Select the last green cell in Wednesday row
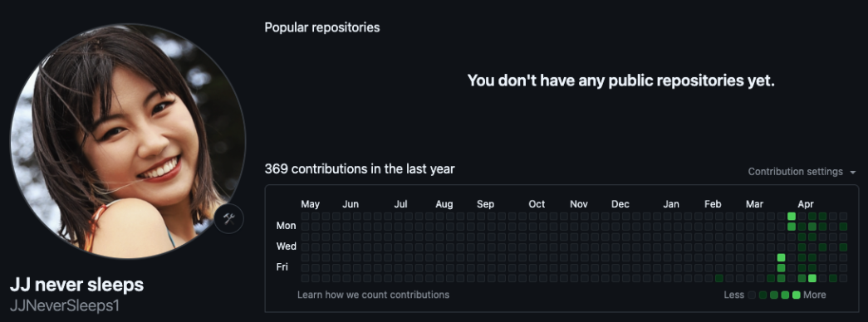 [x=843, y=246]
